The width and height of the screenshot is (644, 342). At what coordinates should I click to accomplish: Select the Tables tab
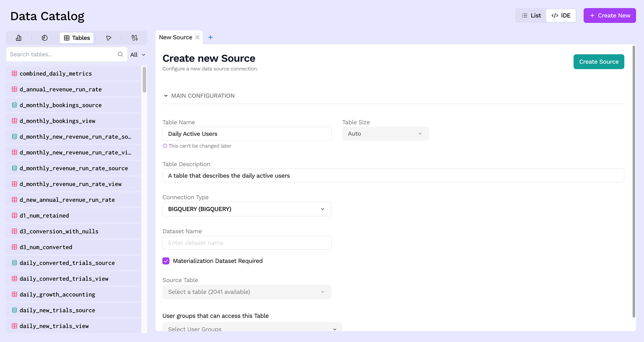tap(77, 38)
